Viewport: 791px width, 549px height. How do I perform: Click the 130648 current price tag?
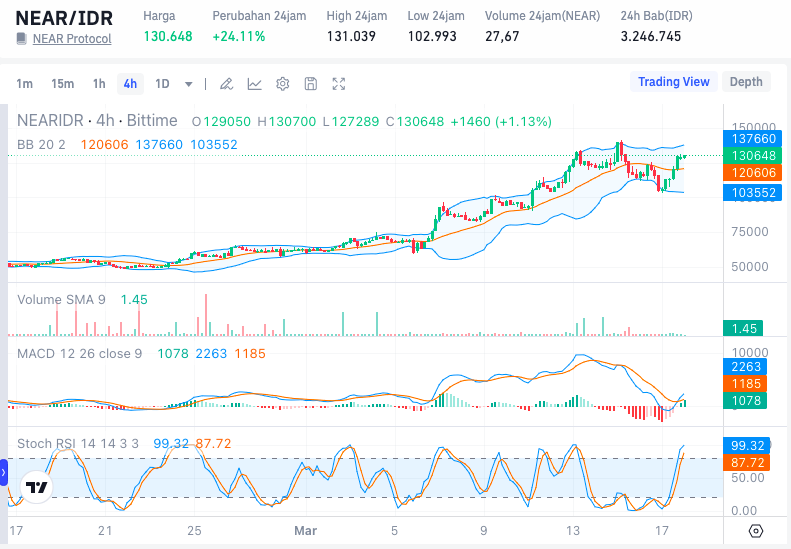753,155
